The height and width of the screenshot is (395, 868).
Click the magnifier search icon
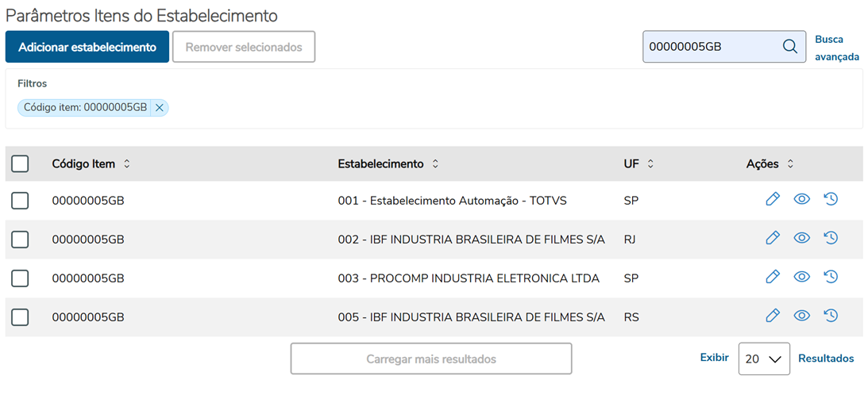point(789,47)
